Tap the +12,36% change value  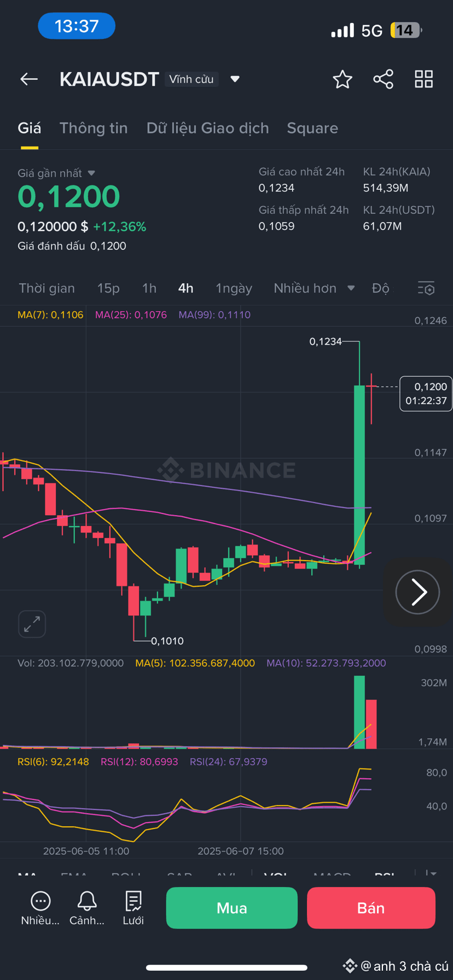point(120,226)
